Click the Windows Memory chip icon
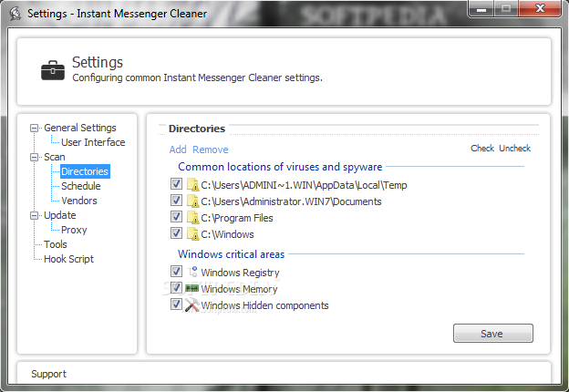Screen dimensions: 569x392 (192, 289)
